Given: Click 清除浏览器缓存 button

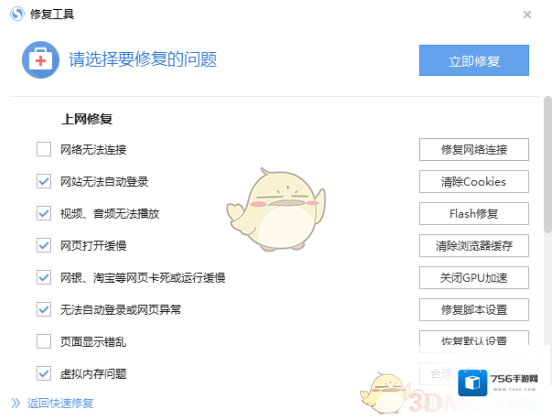Looking at the screenshot, I should coord(474,245).
